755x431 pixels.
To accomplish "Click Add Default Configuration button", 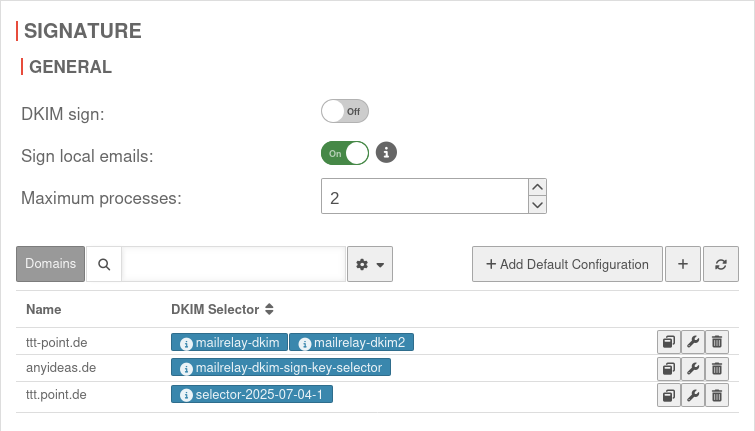I will (x=567, y=264).
